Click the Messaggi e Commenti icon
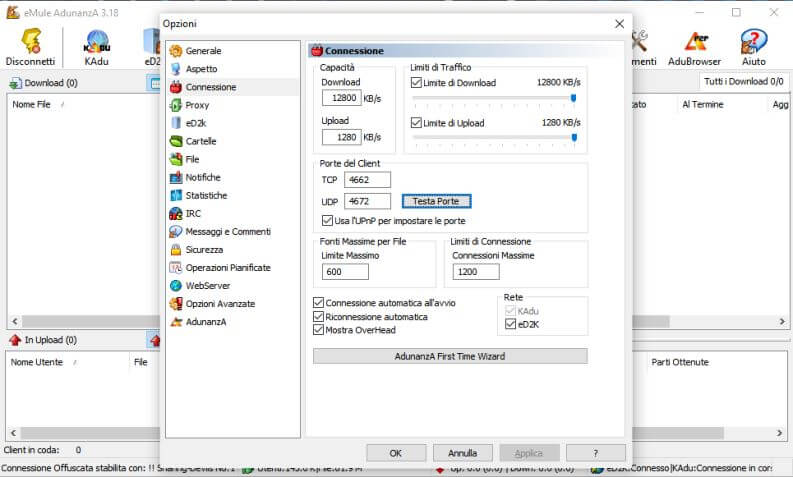 pyautogui.click(x=175, y=232)
